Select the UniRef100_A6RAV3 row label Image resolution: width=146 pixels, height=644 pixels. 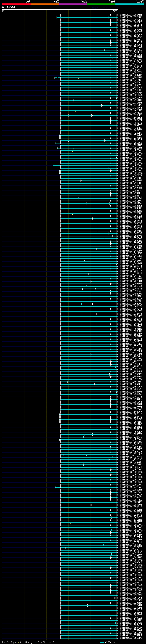click(131, 85)
